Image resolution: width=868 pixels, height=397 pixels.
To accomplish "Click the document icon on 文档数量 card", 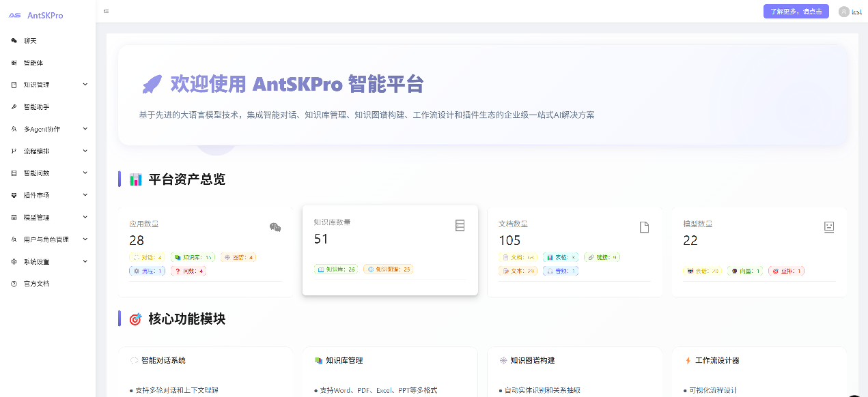I will (x=644, y=227).
